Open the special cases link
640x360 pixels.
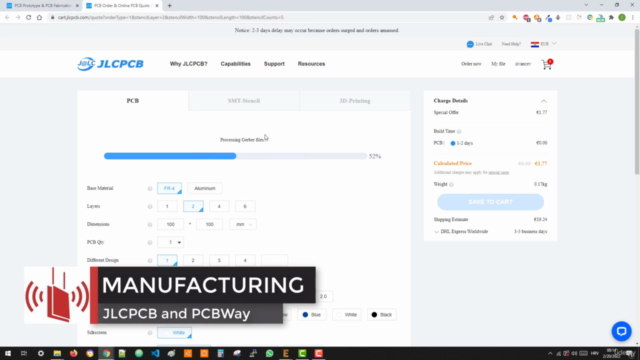pyautogui.click(x=499, y=173)
